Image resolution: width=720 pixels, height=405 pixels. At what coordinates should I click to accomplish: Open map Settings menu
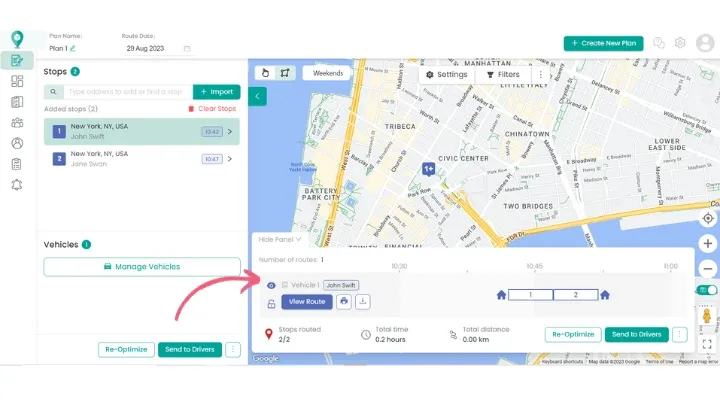coord(447,74)
